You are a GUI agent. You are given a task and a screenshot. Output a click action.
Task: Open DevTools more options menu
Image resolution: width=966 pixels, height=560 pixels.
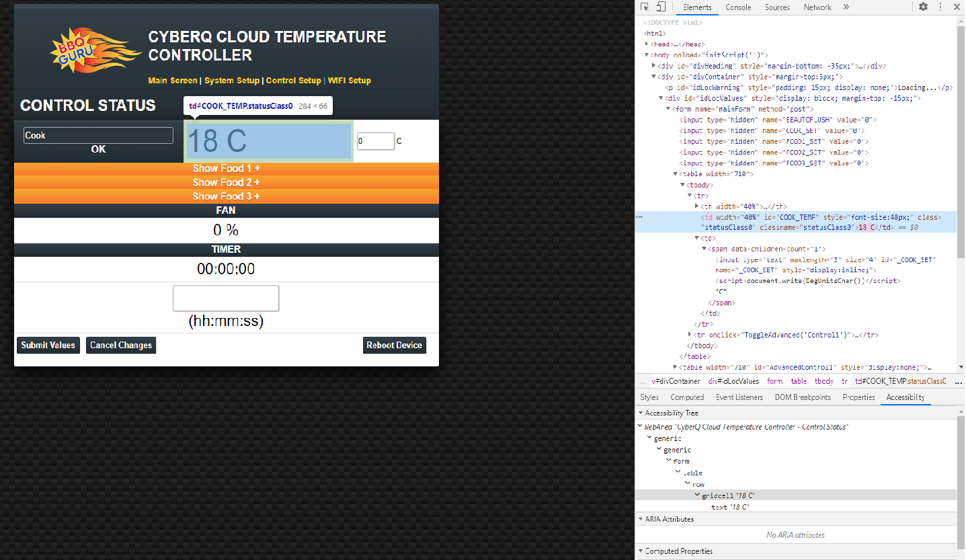939,7
